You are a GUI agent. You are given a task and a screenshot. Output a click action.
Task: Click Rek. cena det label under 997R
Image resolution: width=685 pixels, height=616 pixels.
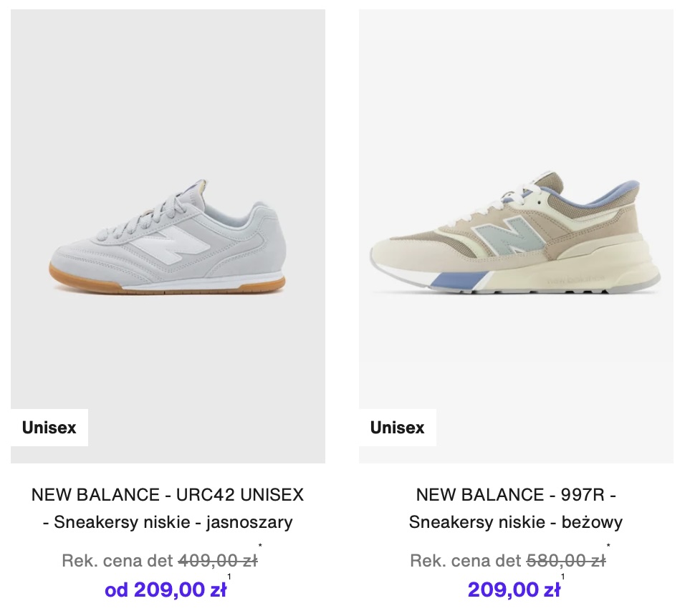465,560
